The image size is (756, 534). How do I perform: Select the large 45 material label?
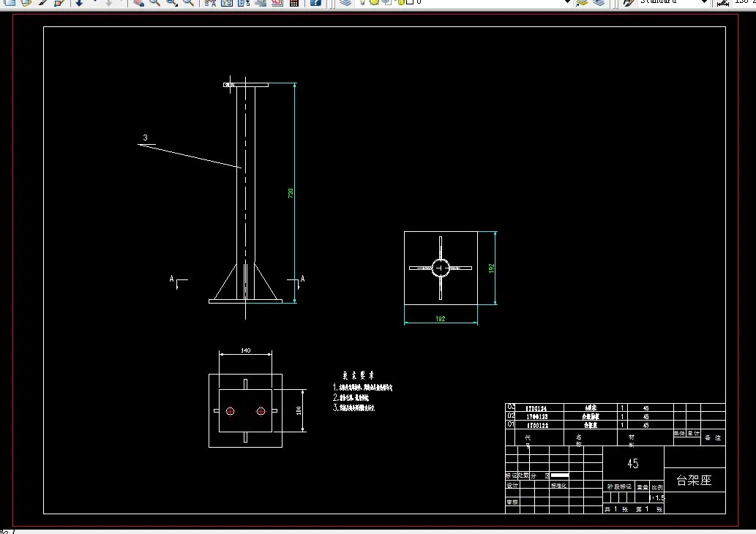point(633,464)
